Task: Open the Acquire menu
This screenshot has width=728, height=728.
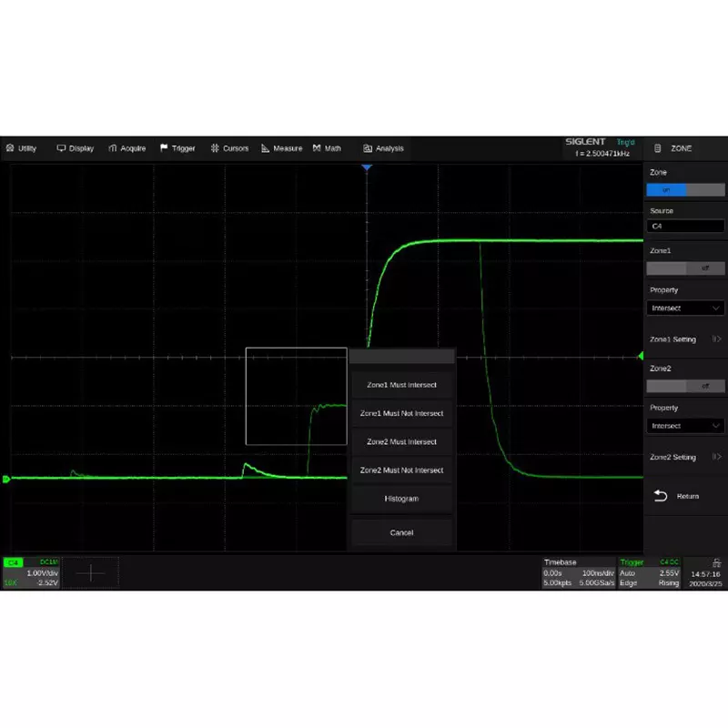Action: 127,148
